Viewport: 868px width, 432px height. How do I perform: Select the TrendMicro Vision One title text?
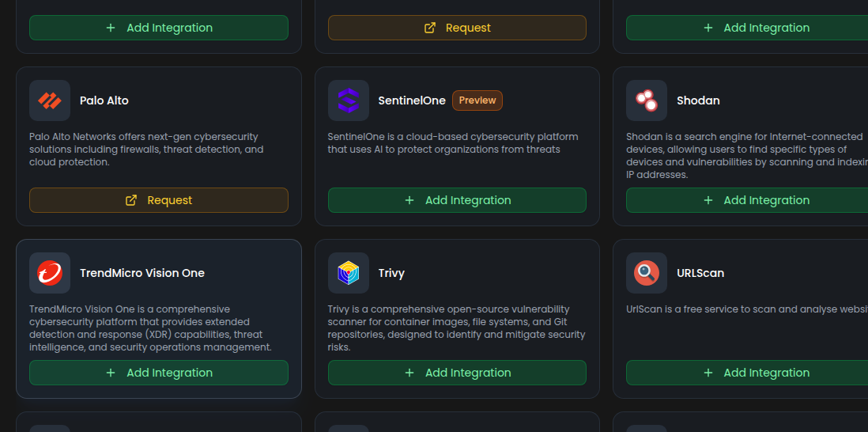pos(142,273)
